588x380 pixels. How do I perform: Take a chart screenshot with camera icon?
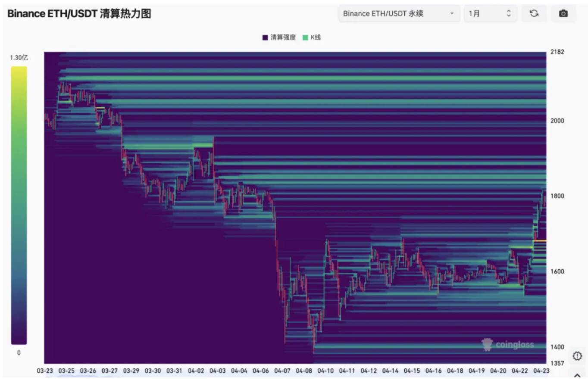coord(563,13)
